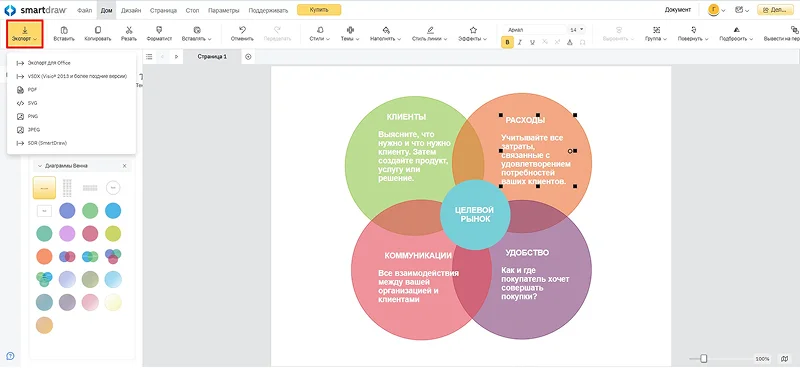The width and height of the screenshot is (800, 368).
Task: Switch to the Дом tab
Action: (x=106, y=10)
